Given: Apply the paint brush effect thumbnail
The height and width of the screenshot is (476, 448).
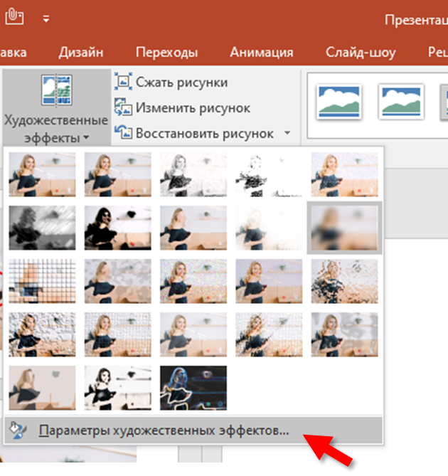Looking at the screenshot, I should point(193,228).
